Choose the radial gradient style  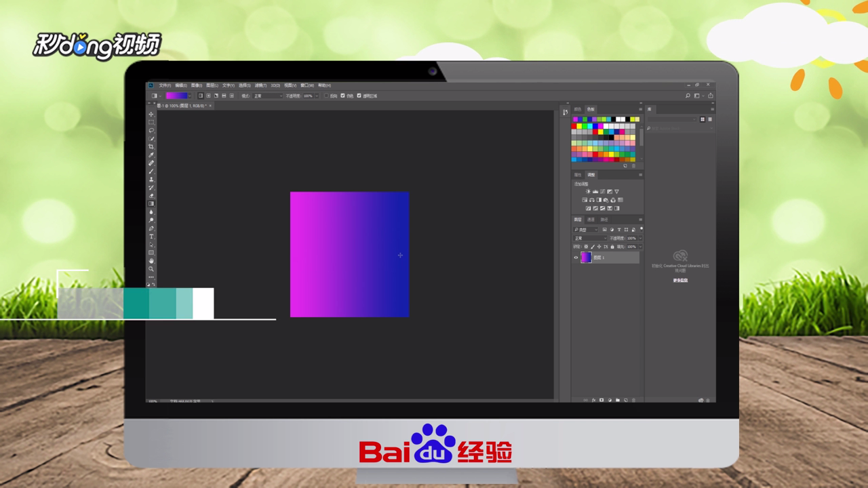pyautogui.click(x=209, y=96)
